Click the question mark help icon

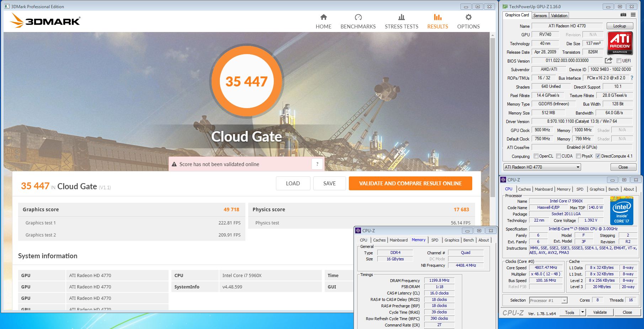[317, 164]
